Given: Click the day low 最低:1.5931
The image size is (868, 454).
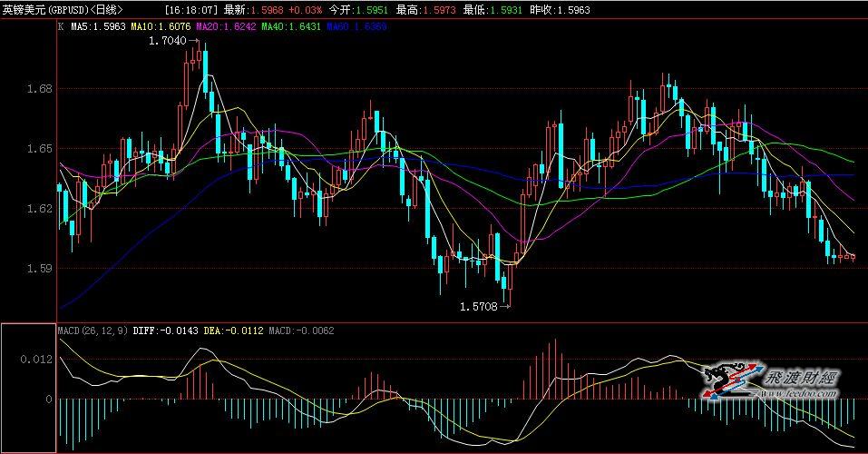Looking at the screenshot, I should (493, 10).
